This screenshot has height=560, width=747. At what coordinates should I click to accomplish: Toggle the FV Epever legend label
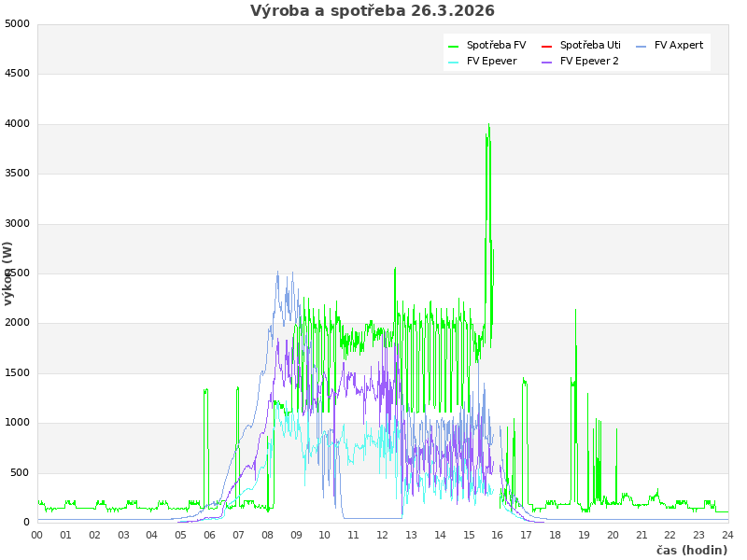coord(491,62)
